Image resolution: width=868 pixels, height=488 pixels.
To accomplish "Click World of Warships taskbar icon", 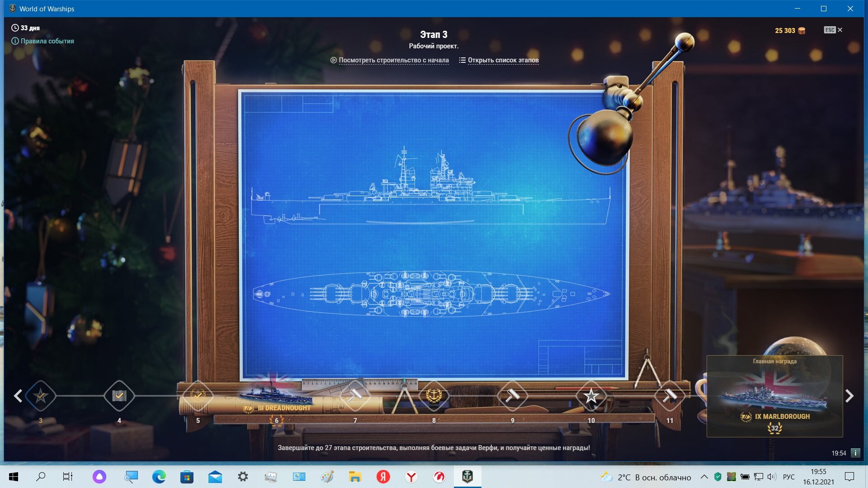I will pyautogui.click(x=467, y=477).
